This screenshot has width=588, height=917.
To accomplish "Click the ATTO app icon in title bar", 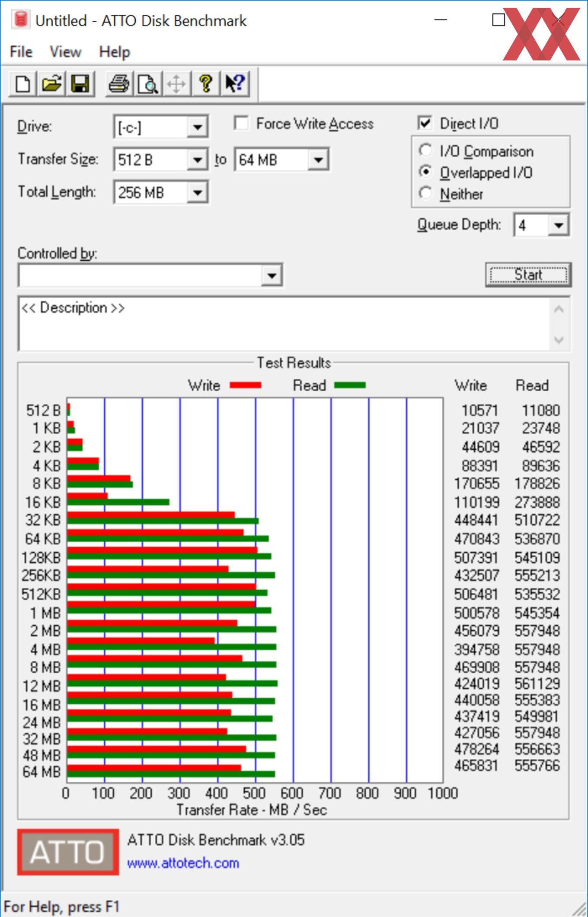I will click(20, 20).
